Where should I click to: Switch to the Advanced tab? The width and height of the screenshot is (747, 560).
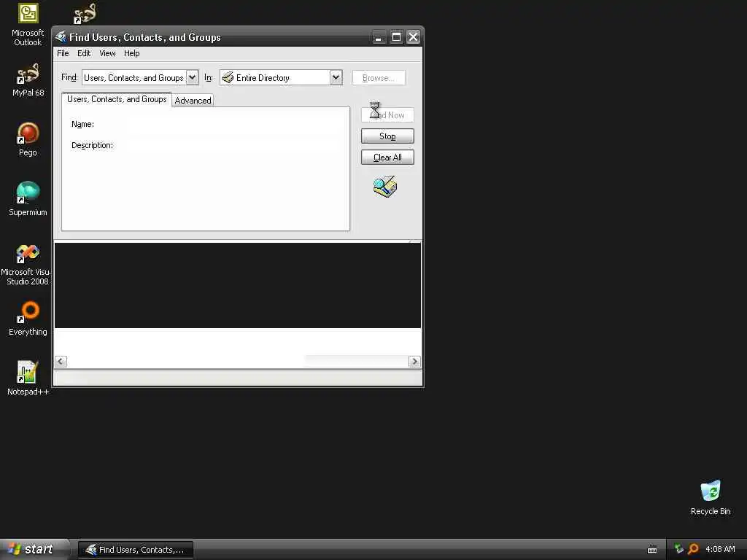193,101
